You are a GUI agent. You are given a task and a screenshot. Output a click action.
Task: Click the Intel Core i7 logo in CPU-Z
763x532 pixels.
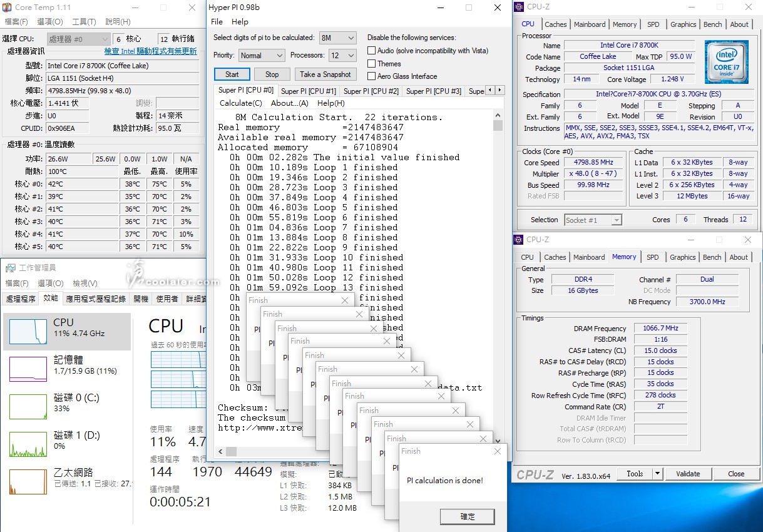[x=726, y=62]
